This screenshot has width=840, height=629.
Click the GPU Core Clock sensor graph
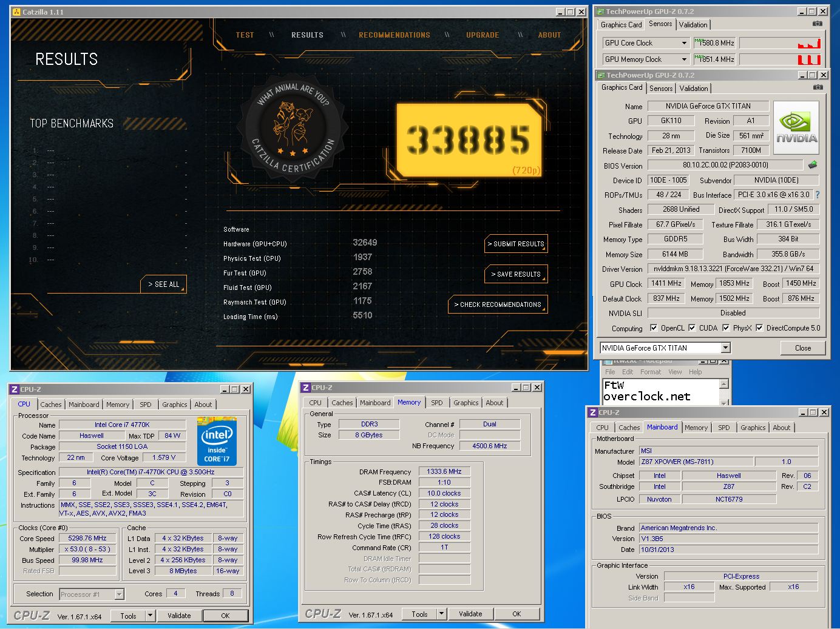click(780, 43)
